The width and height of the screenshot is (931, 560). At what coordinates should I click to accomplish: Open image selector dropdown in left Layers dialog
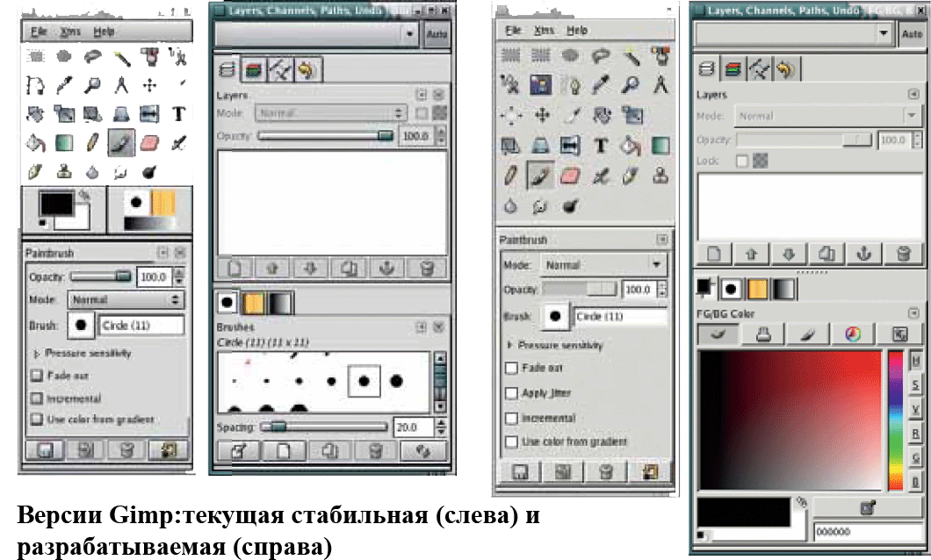pos(317,34)
